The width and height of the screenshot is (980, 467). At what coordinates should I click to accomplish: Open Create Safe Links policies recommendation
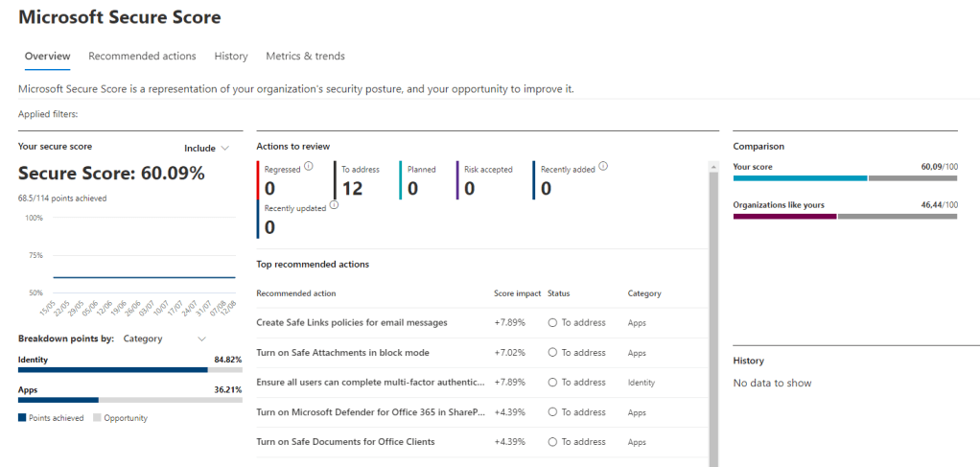pos(351,323)
